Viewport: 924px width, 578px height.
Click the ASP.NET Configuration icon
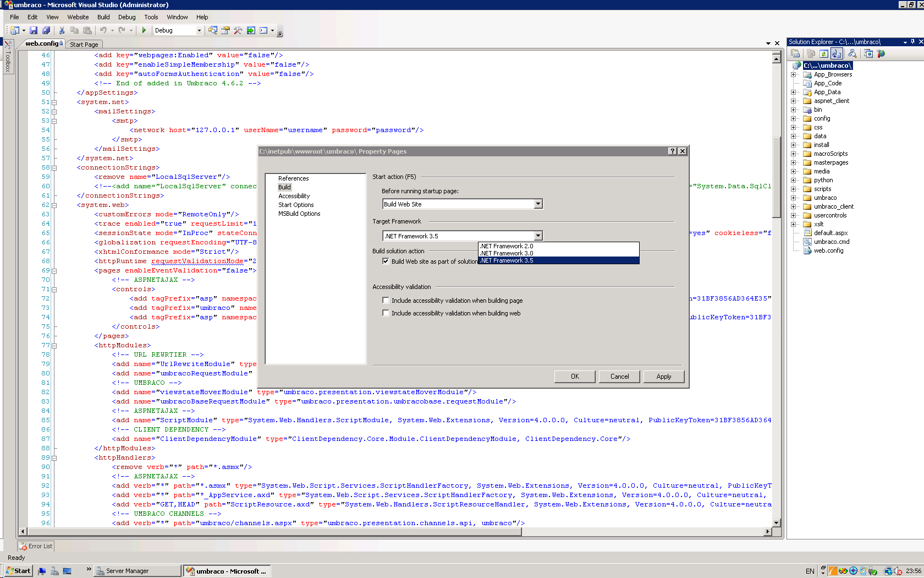(x=881, y=53)
